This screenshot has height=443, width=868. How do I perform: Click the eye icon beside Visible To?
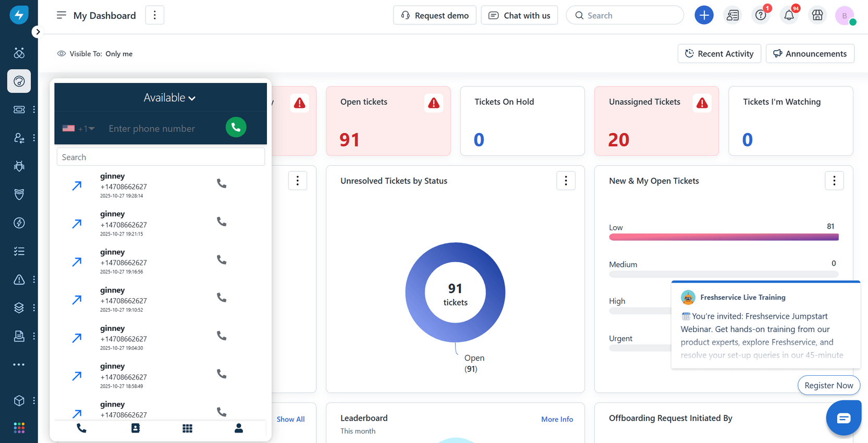pyautogui.click(x=62, y=54)
